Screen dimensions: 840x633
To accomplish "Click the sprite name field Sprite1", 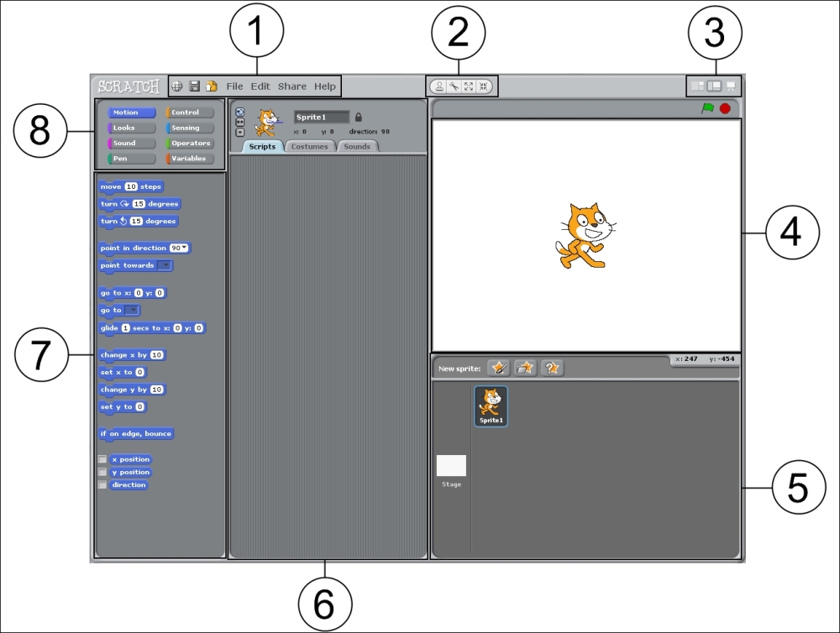I will [322, 117].
